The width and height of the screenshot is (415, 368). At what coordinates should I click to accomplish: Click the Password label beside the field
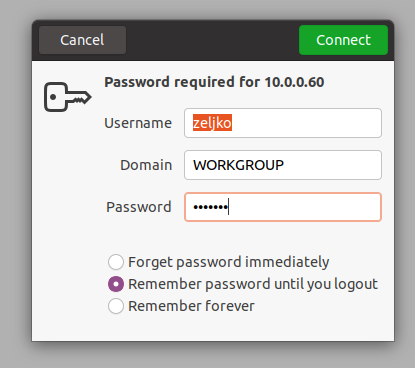139,207
